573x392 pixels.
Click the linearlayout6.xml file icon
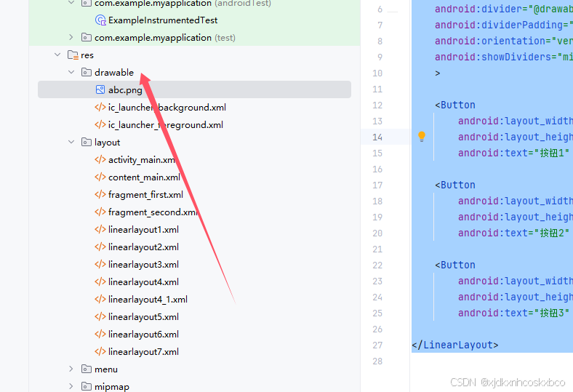[x=100, y=334]
